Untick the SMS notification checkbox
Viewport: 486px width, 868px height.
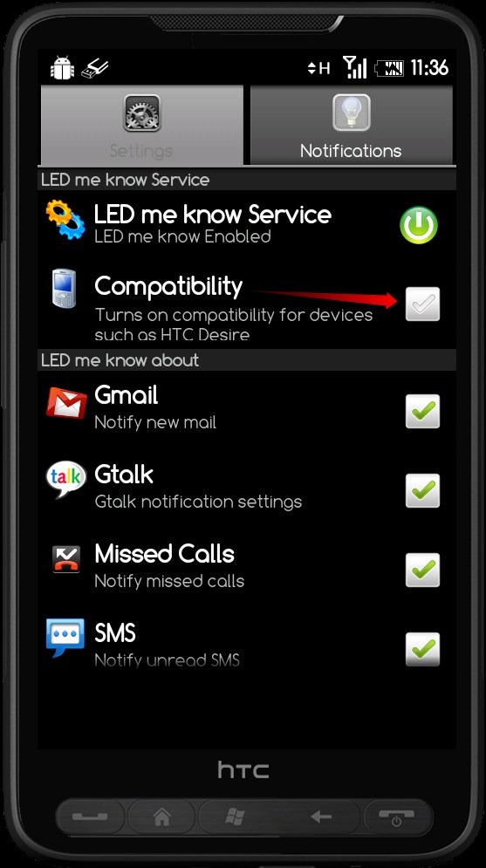[x=422, y=649]
